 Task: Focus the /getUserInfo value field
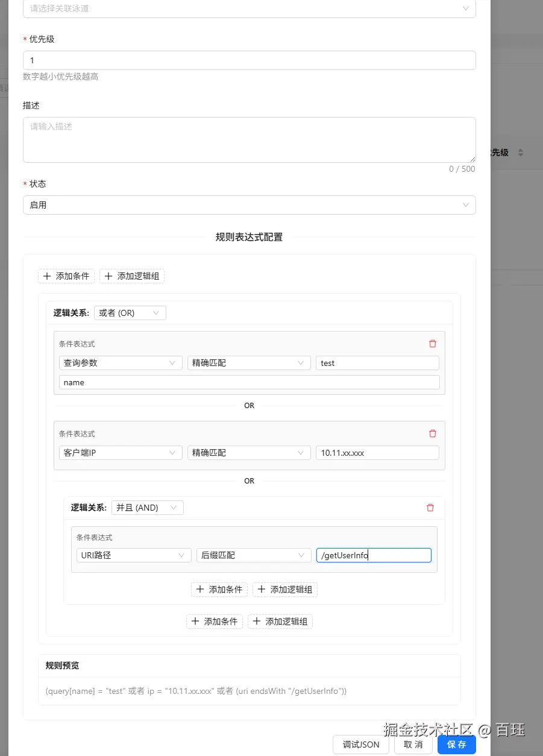click(374, 555)
